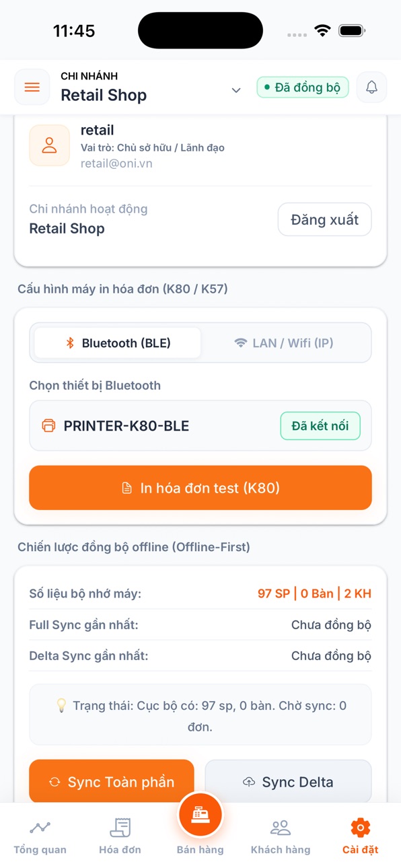The width and height of the screenshot is (401, 868).
Task: Click the Sync Delta button
Action: (288, 782)
